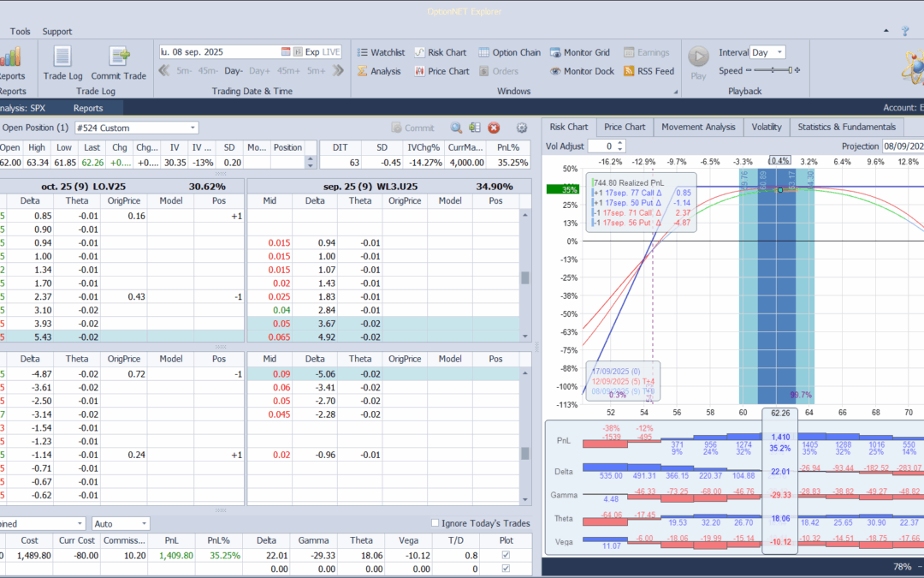Open the Orders window
Screen dimensions: 924x578
pyautogui.click(x=499, y=71)
